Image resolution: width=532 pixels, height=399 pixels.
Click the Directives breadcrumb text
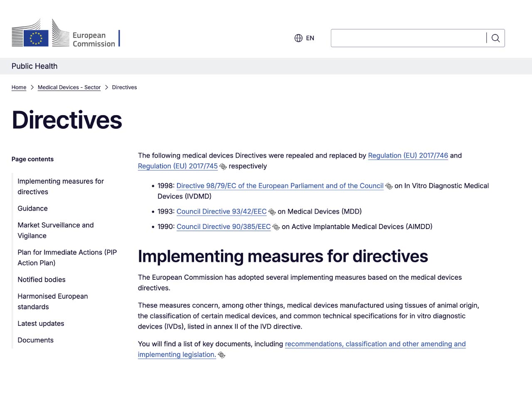pos(124,87)
